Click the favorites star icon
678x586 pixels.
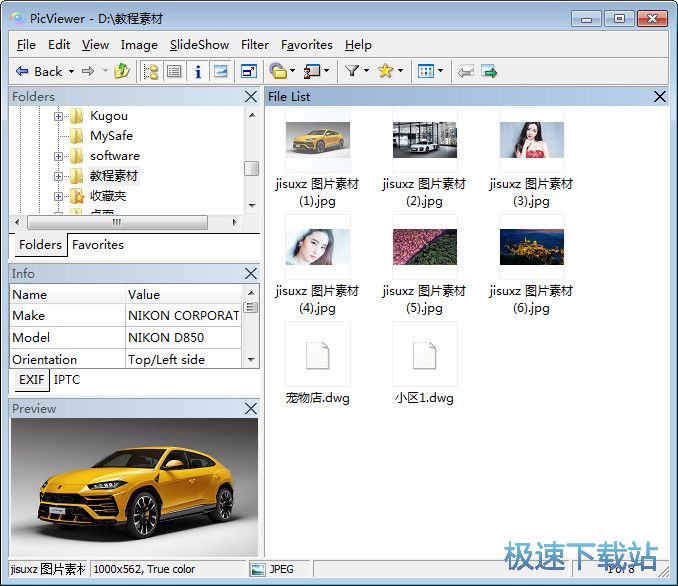pyautogui.click(x=385, y=71)
